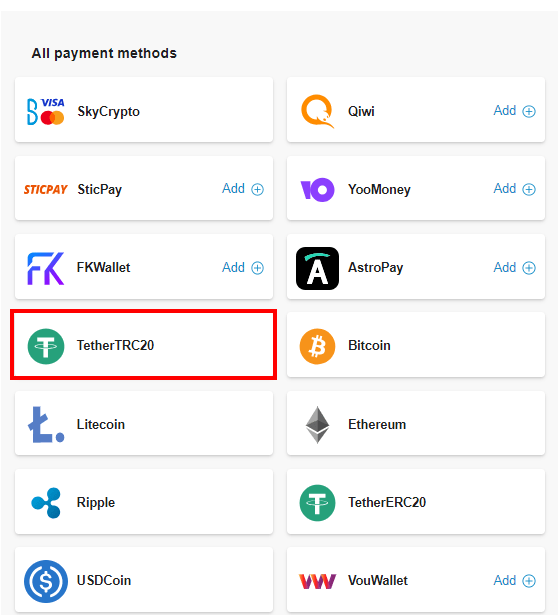
Task: Add YooMoney via the Add link
Action: [505, 189]
